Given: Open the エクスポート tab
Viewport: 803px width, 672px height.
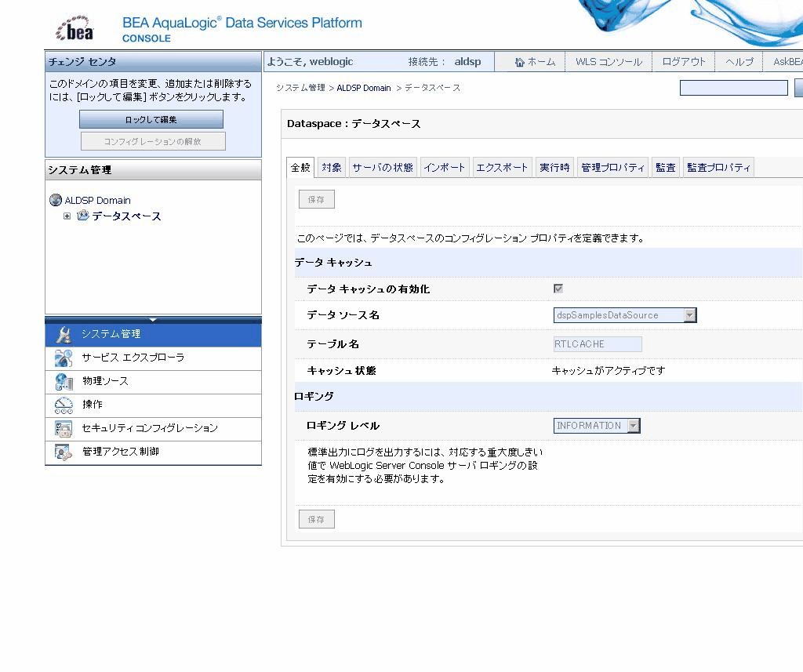Looking at the screenshot, I should pos(502,168).
